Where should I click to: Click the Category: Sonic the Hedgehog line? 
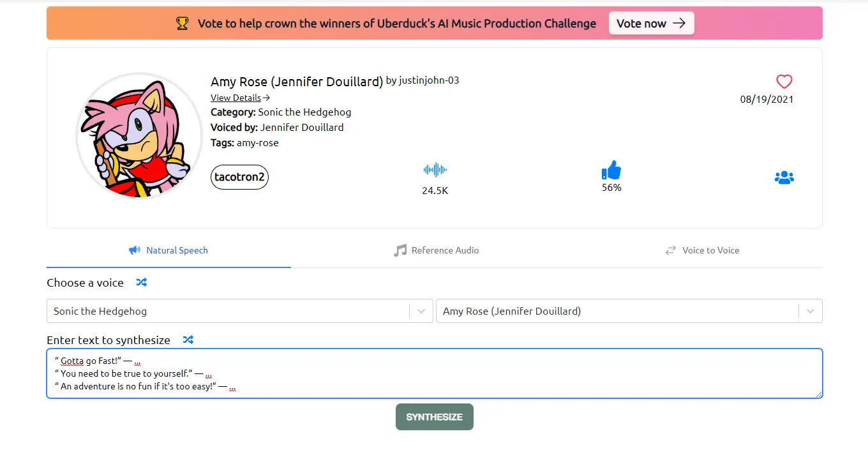281,112
